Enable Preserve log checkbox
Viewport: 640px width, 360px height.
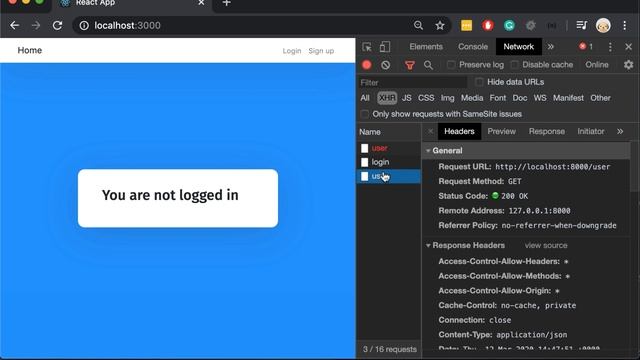click(x=451, y=65)
